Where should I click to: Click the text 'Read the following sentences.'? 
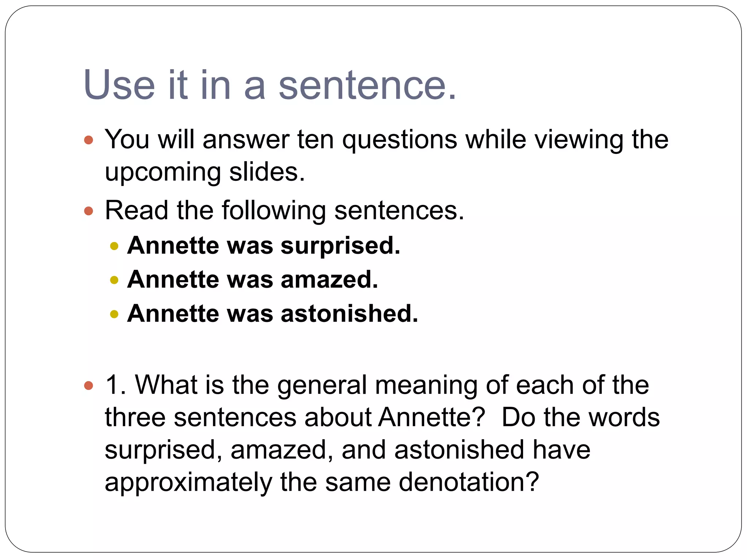pos(285,210)
